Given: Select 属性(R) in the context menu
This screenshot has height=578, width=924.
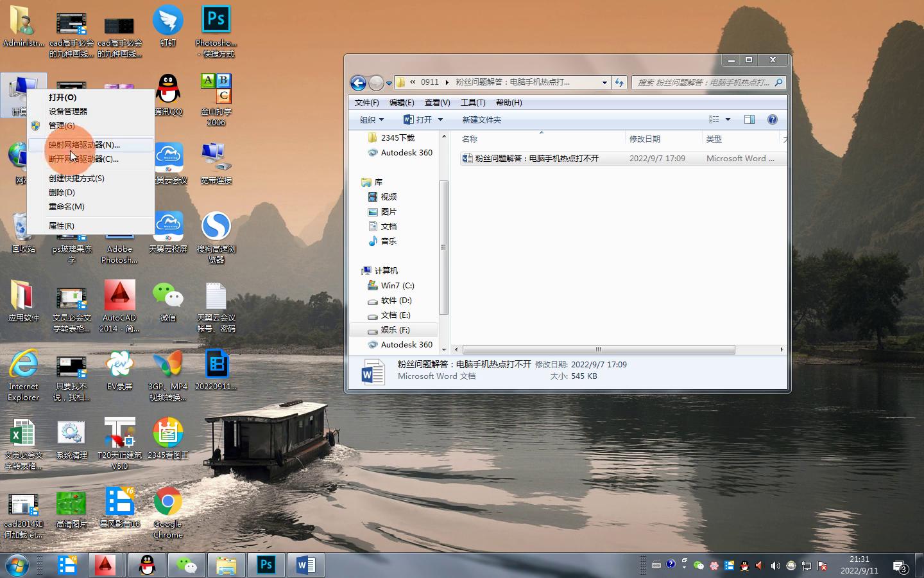Looking at the screenshot, I should (x=62, y=226).
